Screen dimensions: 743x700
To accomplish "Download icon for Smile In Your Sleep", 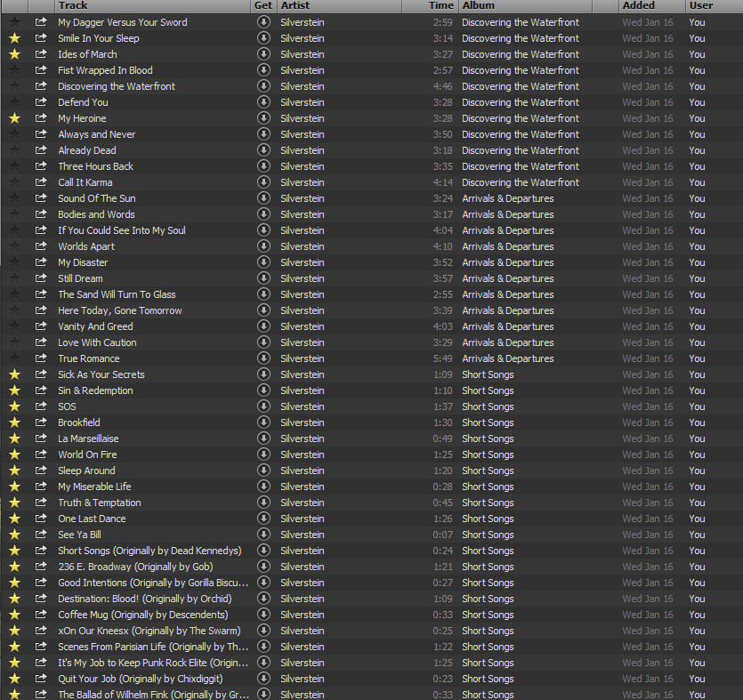I will tap(263, 38).
